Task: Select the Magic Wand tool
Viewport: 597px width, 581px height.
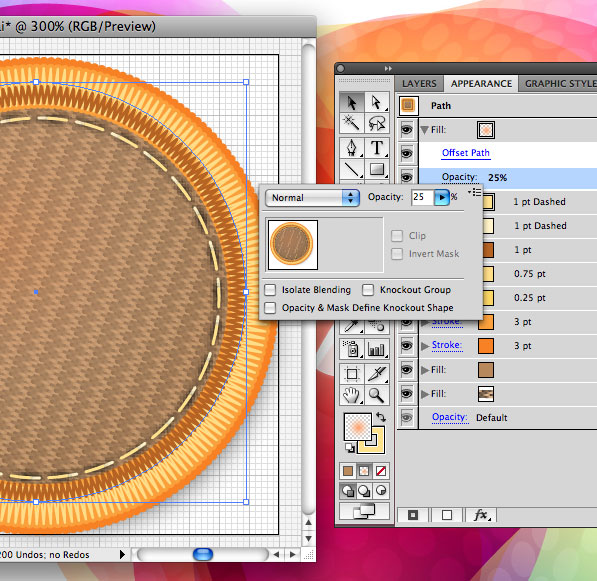Action: (x=352, y=123)
